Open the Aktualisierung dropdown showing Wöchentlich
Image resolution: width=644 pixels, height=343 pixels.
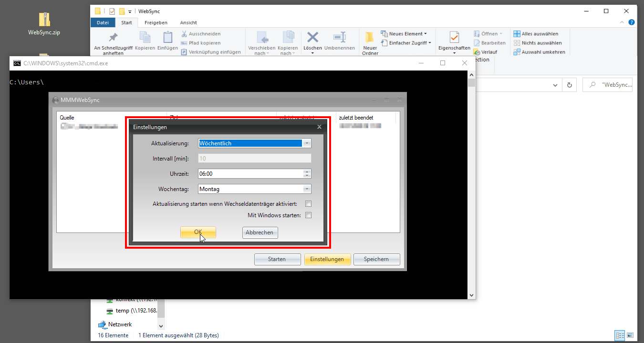pyautogui.click(x=307, y=143)
